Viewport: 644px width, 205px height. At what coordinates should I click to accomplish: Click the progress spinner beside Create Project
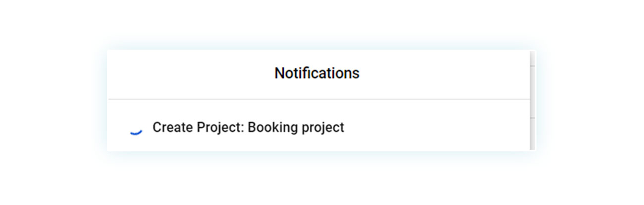136,130
